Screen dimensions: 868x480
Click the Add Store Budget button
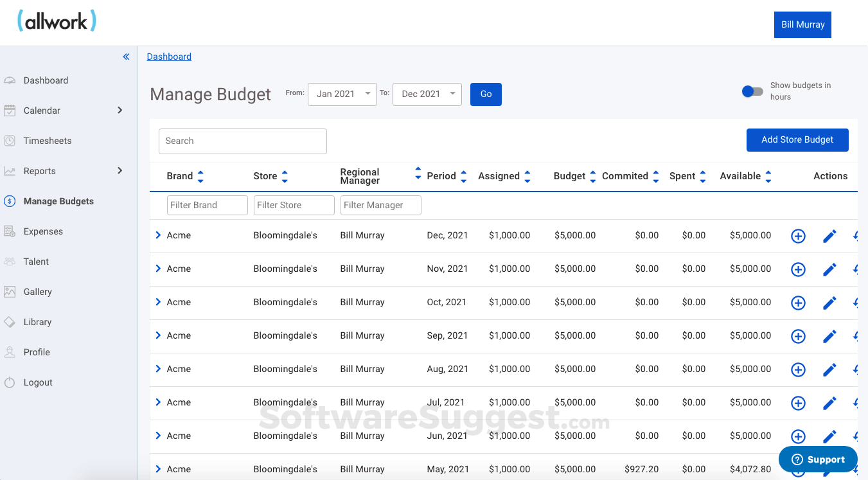797,139
